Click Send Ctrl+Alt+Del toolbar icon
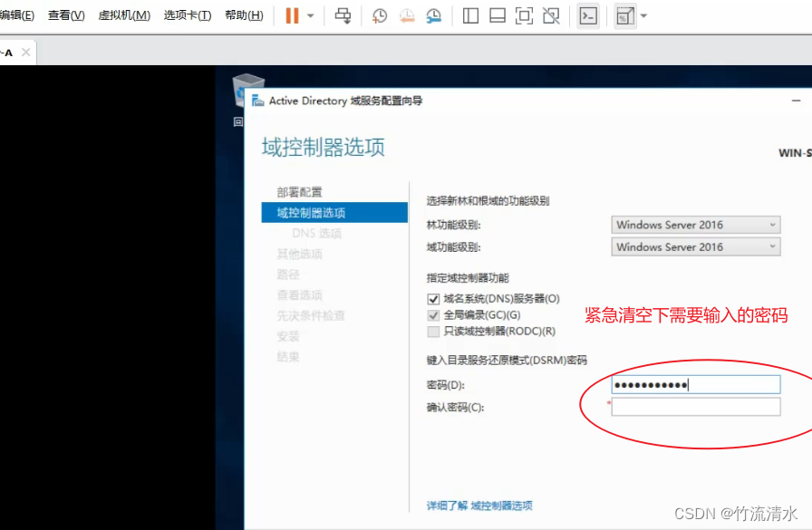Image resolution: width=812 pixels, height=530 pixels. coord(343,15)
